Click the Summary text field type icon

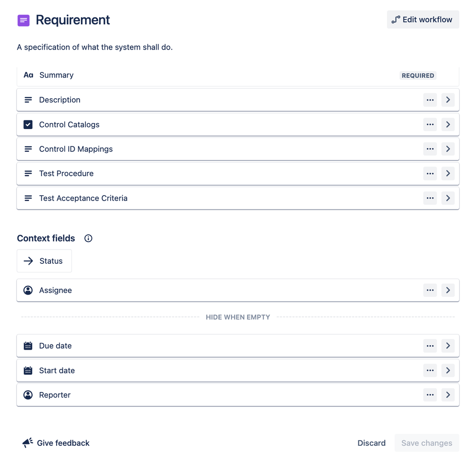(28, 75)
